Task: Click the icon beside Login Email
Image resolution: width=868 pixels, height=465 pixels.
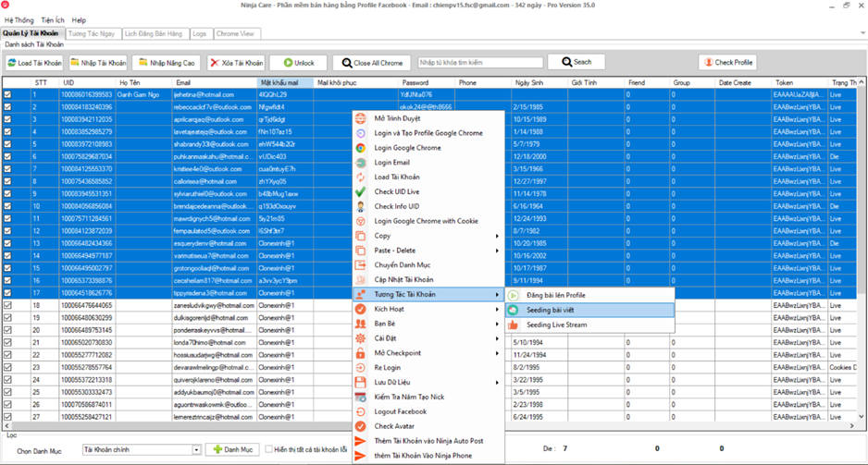Action: [x=360, y=163]
